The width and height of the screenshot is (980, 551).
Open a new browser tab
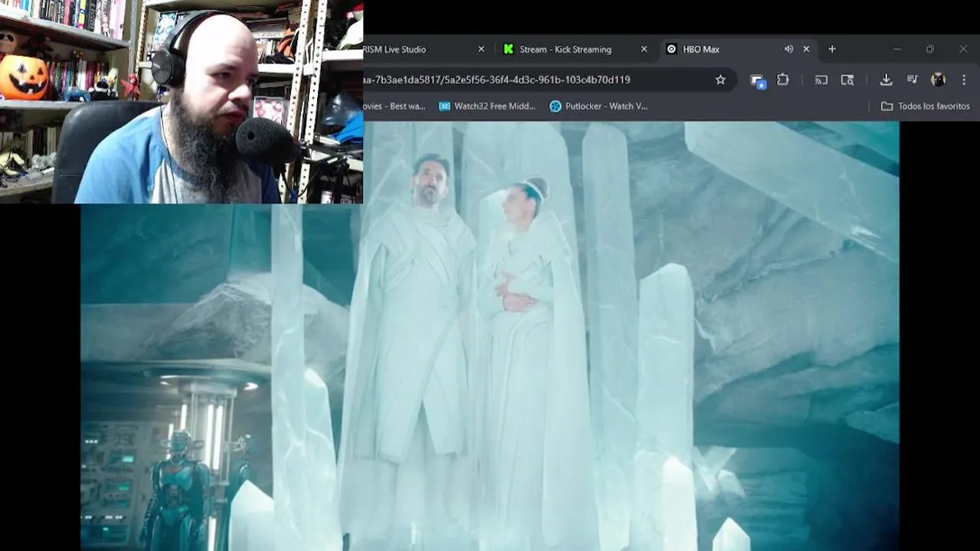click(832, 49)
